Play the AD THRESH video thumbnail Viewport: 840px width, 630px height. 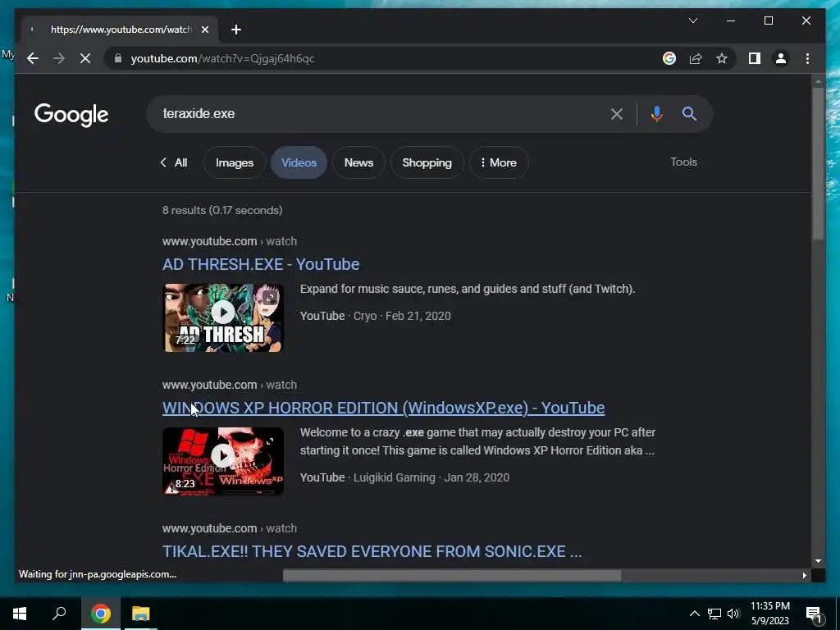pyautogui.click(x=223, y=317)
